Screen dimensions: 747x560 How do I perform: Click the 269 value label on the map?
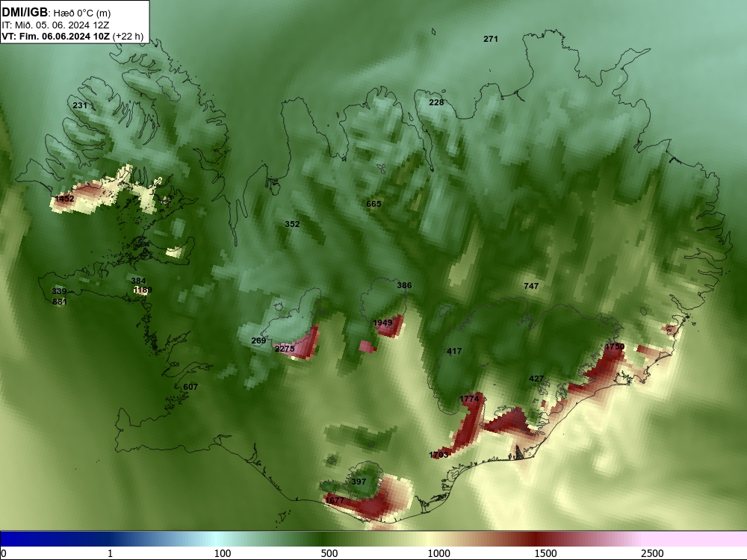pos(258,340)
